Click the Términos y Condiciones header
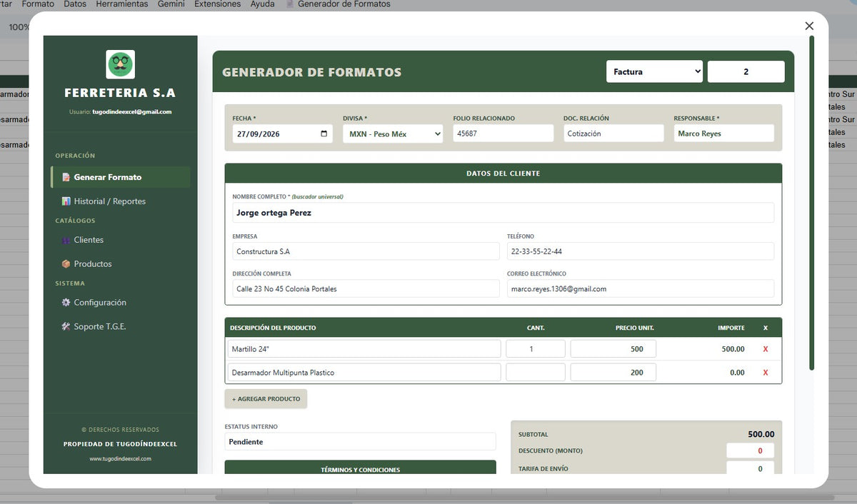 coord(360,469)
